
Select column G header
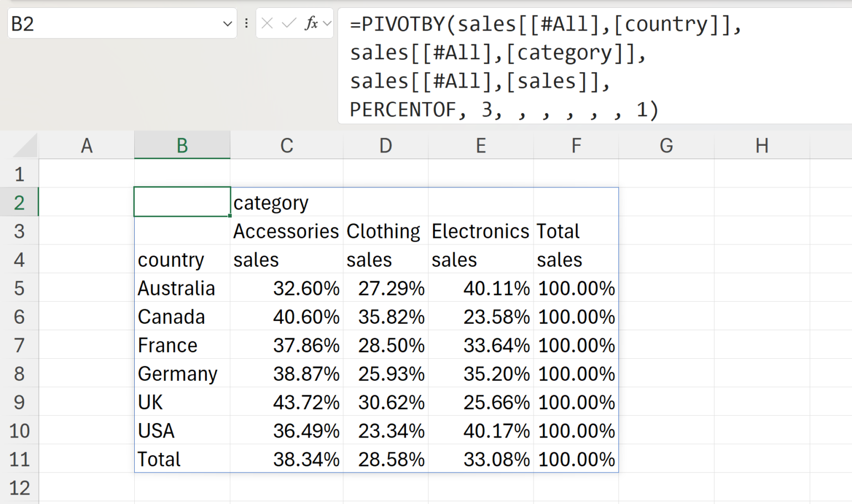(666, 146)
